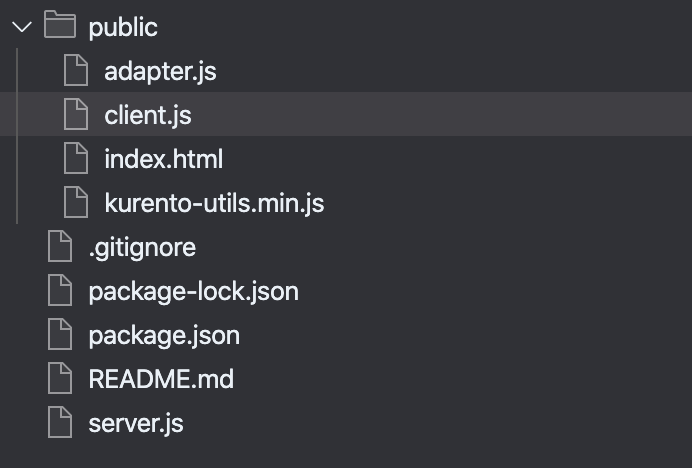Screen dimensions: 692x468
Task: Collapse the public folder chevron
Action: pos(22,27)
